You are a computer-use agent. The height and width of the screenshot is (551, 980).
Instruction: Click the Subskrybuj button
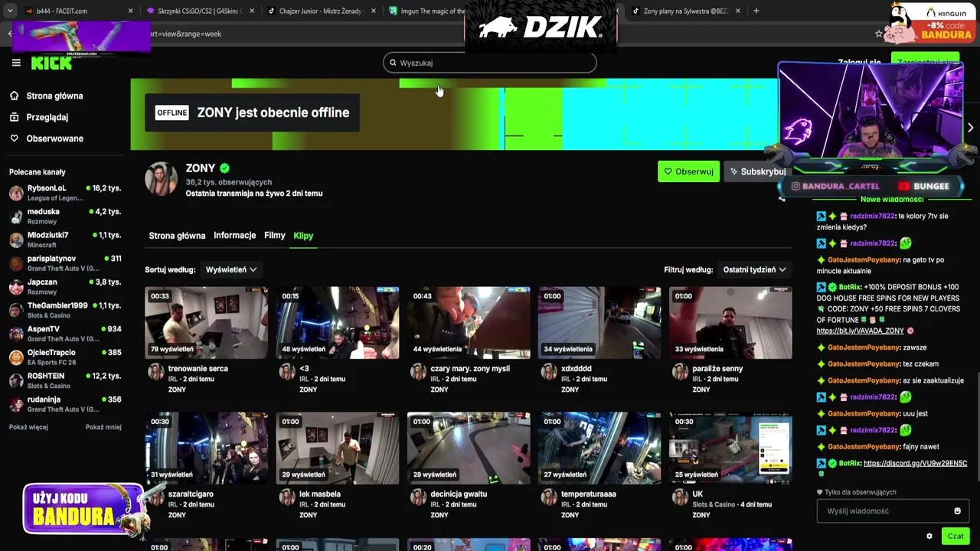[757, 171]
